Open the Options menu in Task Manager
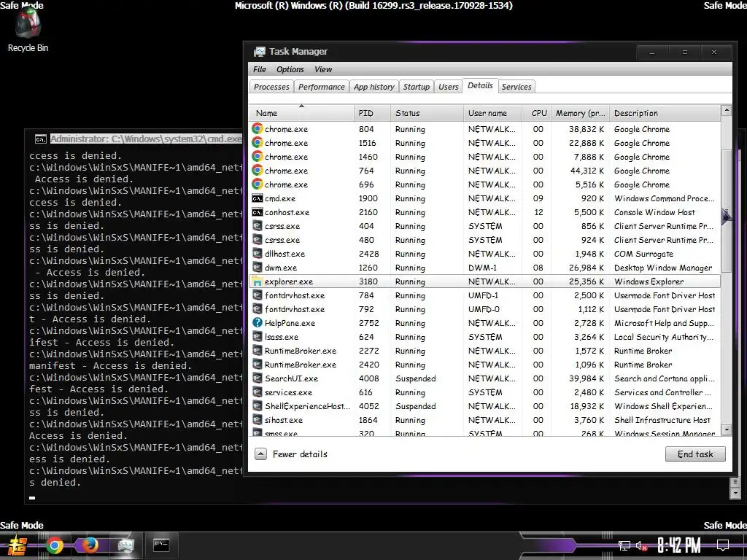Viewport: 747px width, 560px height. coord(290,69)
